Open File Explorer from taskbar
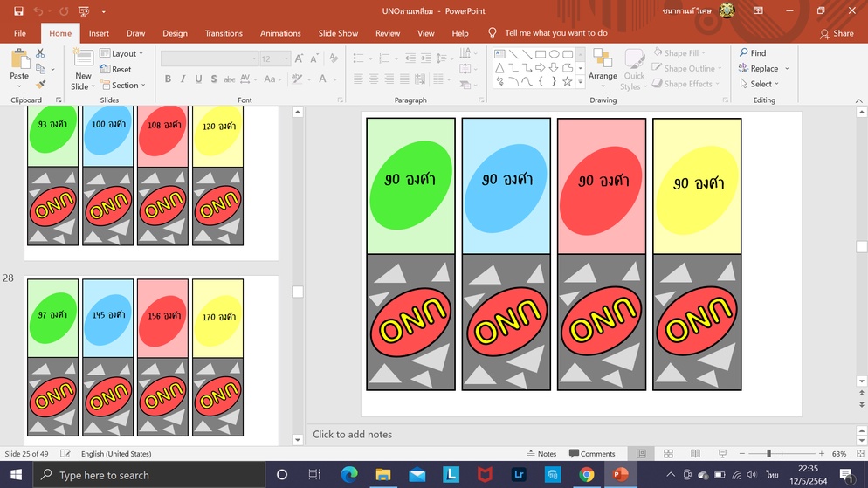Viewport: 868px width, 488px height. (383, 475)
